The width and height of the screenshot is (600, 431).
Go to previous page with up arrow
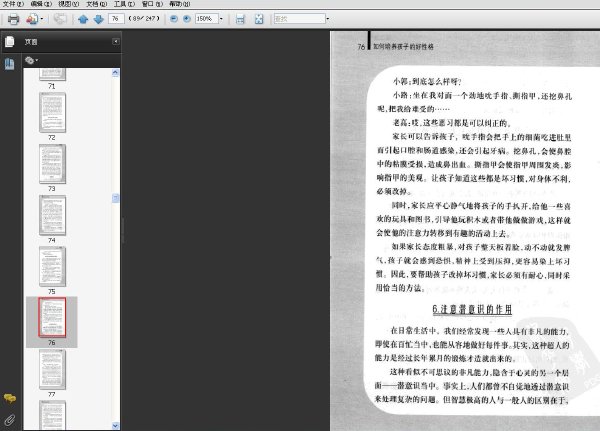[83, 19]
